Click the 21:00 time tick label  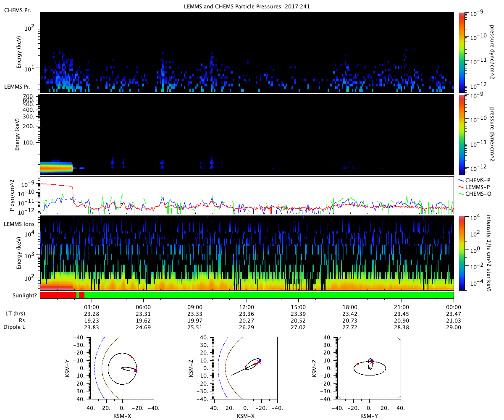pyautogui.click(x=402, y=307)
